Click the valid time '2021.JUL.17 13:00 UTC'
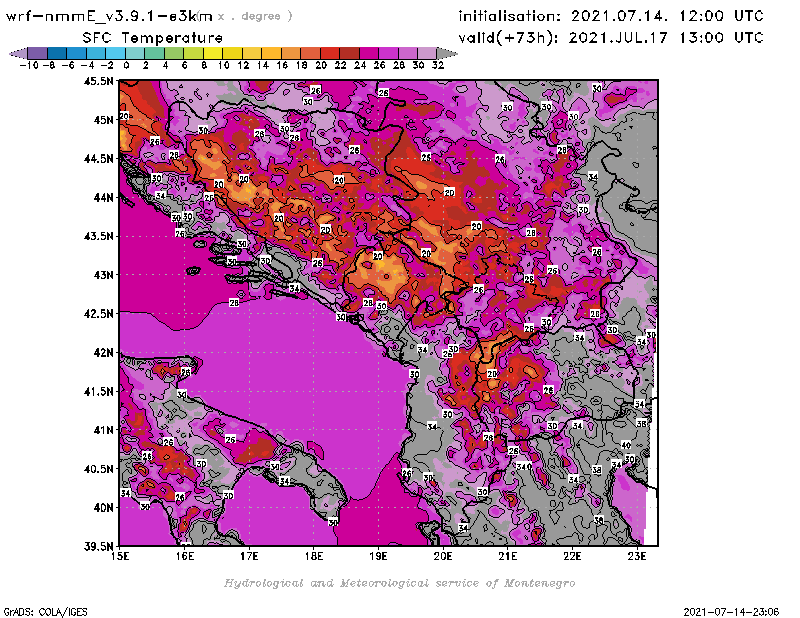The height and width of the screenshot is (618, 800). click(666, 38)
